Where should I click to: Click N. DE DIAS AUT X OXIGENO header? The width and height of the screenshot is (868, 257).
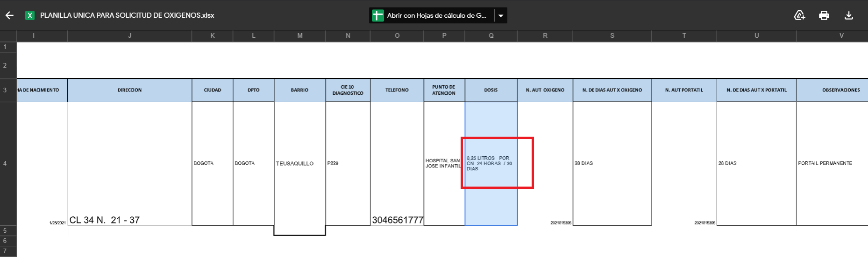tap(612, 90)
